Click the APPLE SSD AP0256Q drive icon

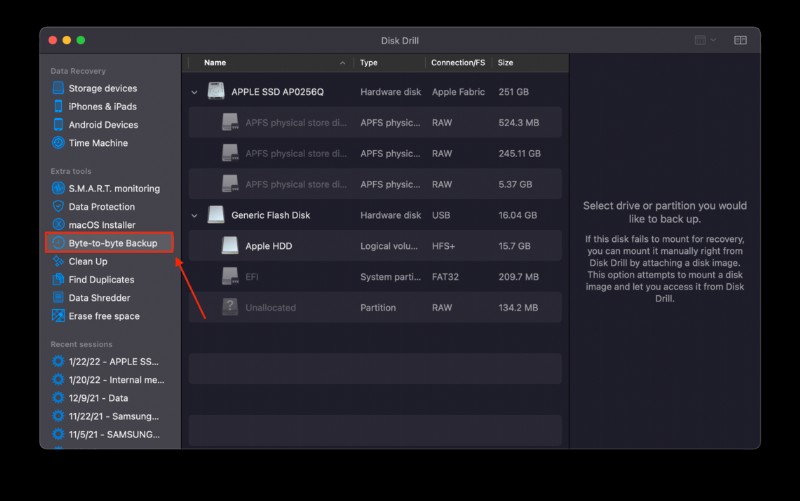click(216, 91)
